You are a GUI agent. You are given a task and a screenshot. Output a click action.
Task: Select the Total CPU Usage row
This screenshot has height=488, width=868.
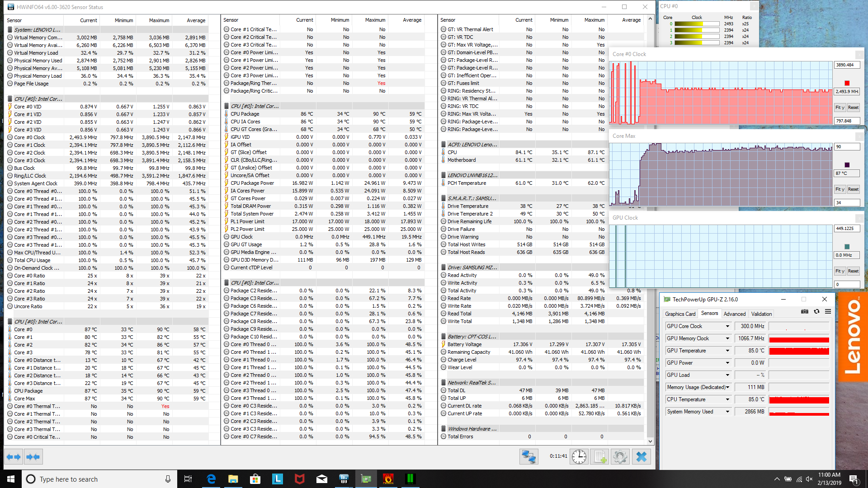point(107,260)
